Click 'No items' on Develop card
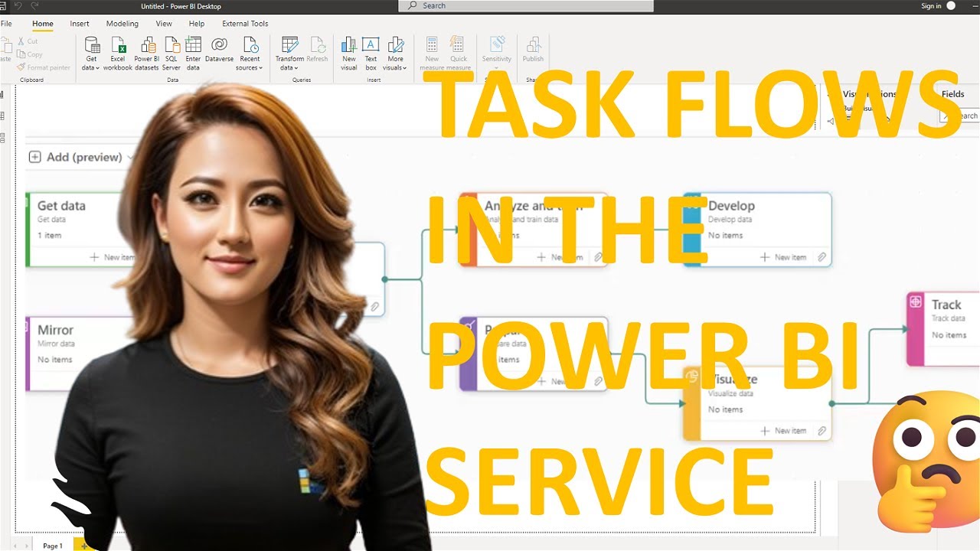This screenshot has width=980, height=551. click(725, 236)
